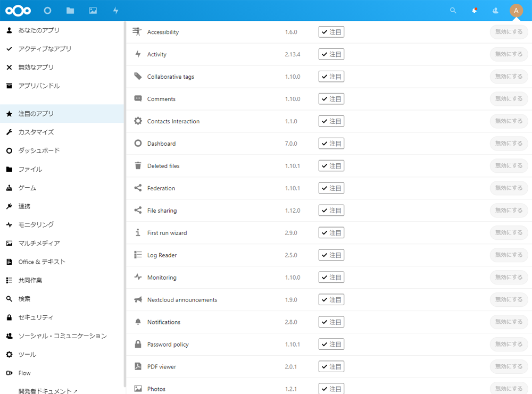
Task: Click the Accessibility app icon
Action: click(137, 31)
